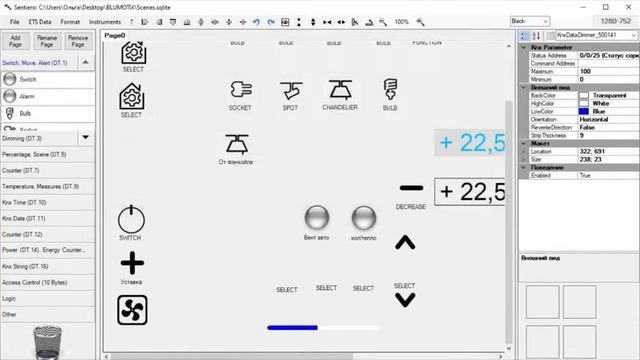Open the Logic section
The height and width of the screenshot is (360, 640).
[x=48, y=298]
